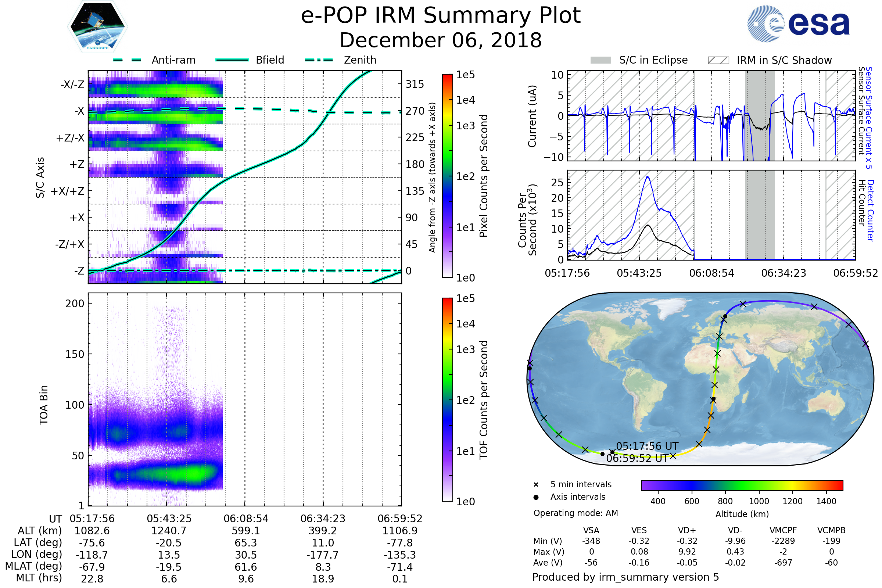Viewport: 882px width, 588px height.
Task: Click the Pixel Counts per Second colorbar
Action: click(447, 176)
